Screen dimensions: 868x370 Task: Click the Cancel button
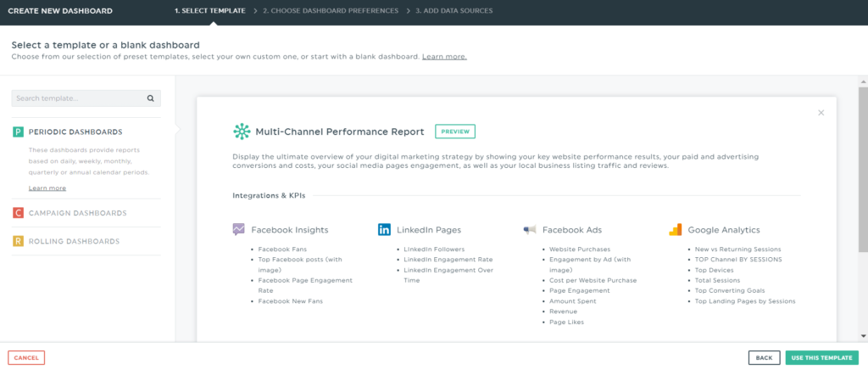26,358
